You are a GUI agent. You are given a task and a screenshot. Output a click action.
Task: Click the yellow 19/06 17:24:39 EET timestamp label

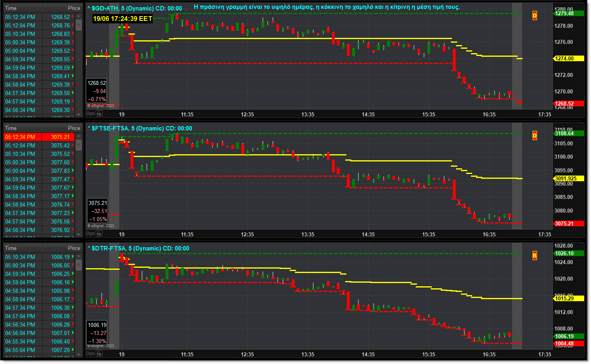point(122,19)
